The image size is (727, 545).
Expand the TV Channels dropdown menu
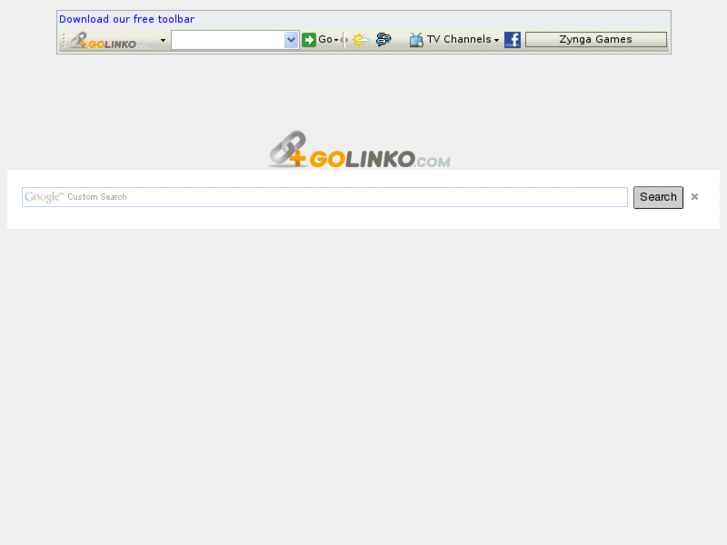click(x=496, y=40)
